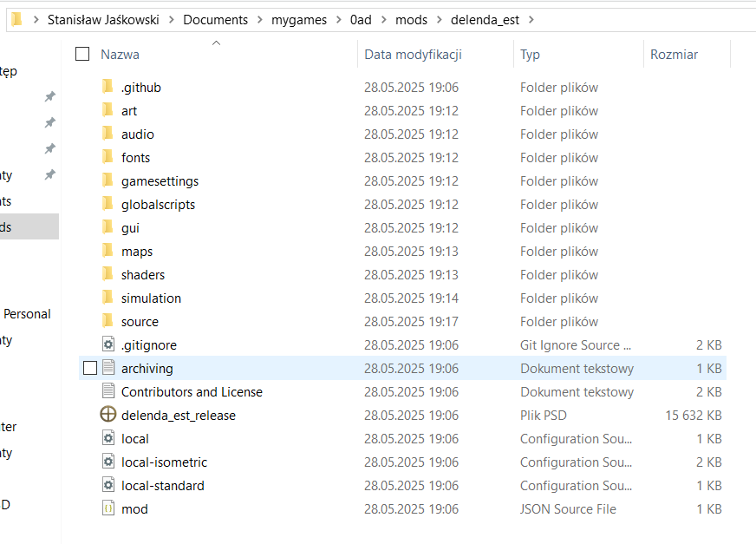This screenshot has height=544, width=756.
Task: Select the gamesettings folder row
Action: (402, 181)
